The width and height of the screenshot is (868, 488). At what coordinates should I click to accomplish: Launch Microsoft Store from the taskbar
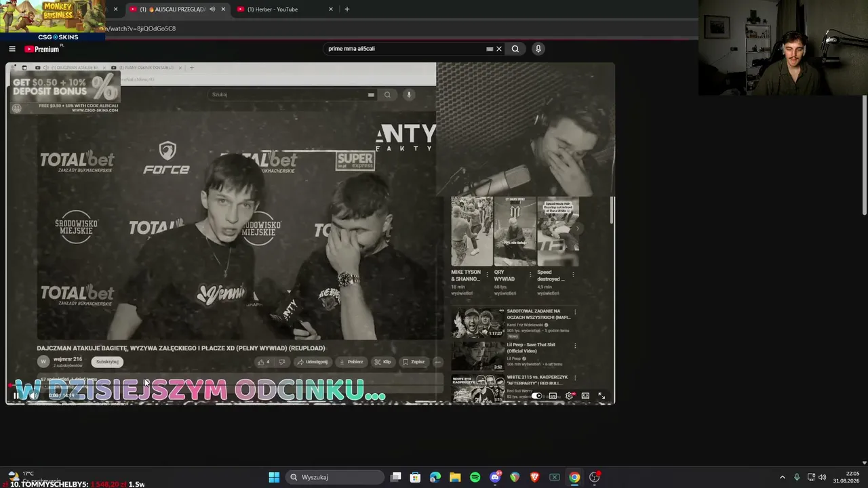415,477
